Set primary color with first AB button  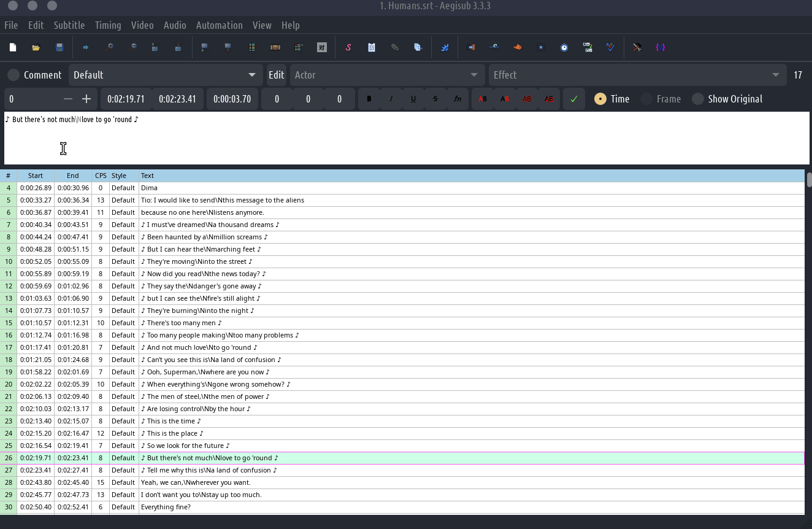point(483,99)
